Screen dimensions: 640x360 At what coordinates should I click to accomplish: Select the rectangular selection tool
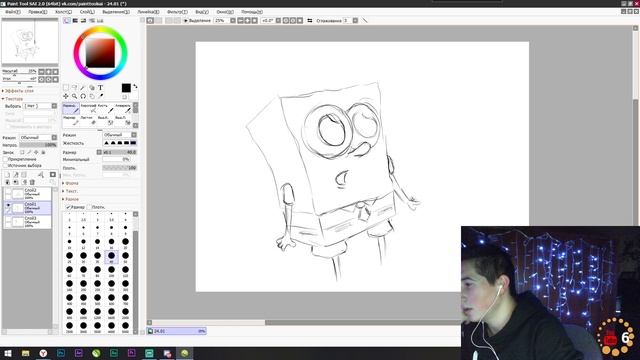click(x=66, y=88)
